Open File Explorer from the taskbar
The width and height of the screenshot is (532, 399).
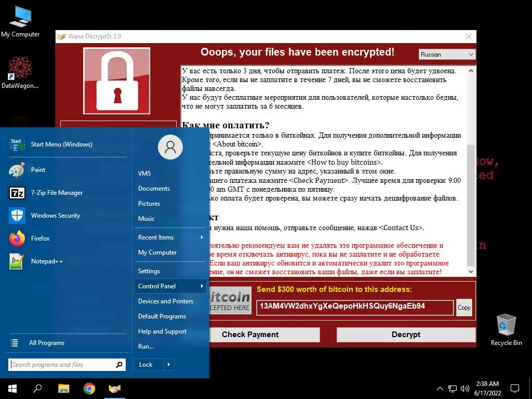tap(63, 389)
